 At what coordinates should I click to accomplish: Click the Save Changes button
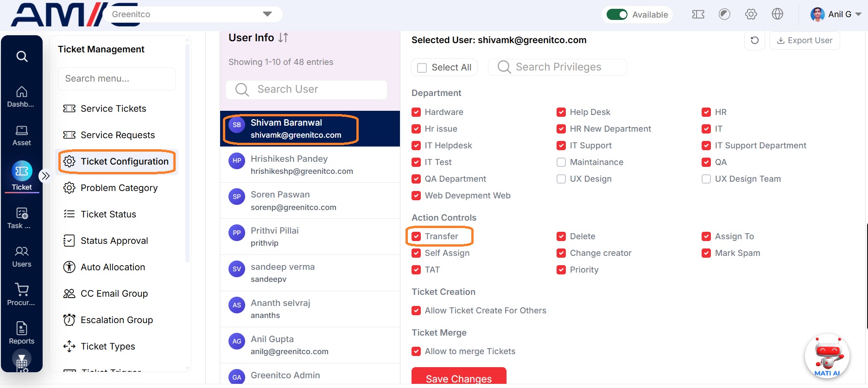click(x=459, y=376)
